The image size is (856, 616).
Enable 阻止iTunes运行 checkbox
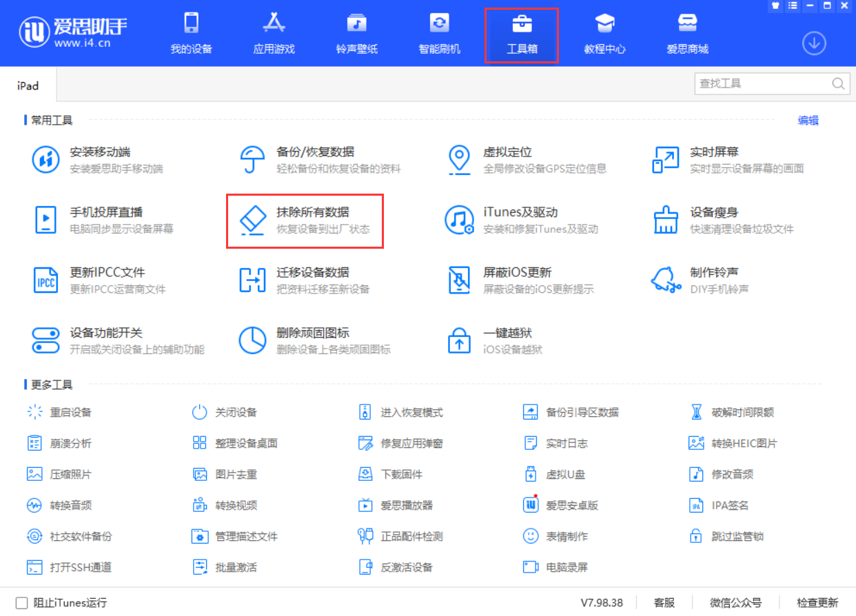pos(21,602)
